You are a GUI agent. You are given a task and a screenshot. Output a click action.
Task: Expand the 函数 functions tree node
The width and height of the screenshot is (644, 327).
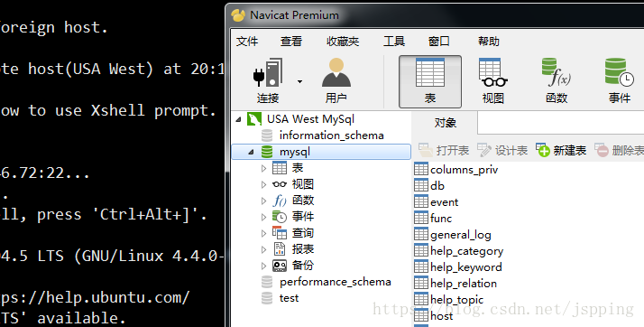264,201
